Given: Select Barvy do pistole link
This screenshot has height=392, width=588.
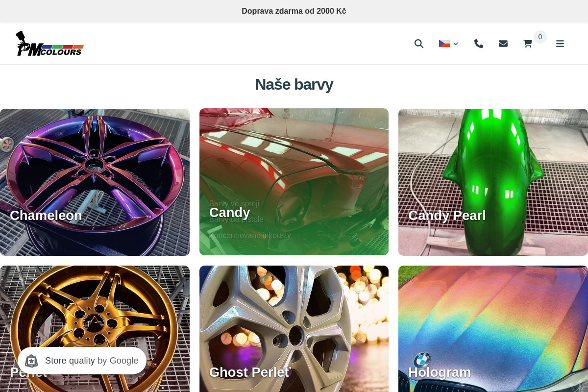Looking at the screenshot, I should point(236,219).
